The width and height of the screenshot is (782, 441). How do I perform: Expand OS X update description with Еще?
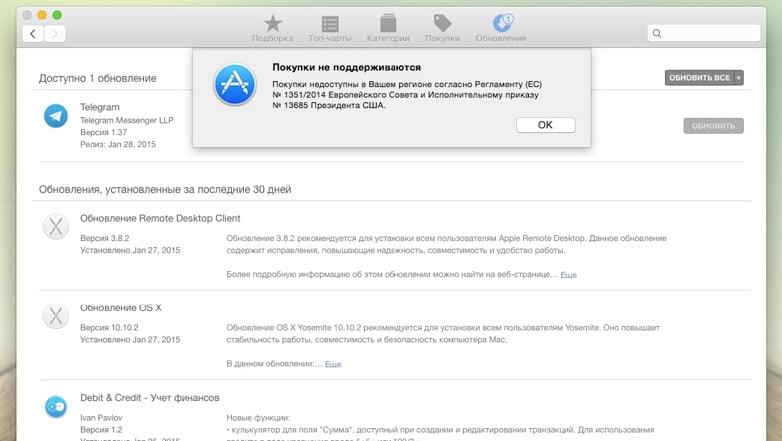coord(333,364)
